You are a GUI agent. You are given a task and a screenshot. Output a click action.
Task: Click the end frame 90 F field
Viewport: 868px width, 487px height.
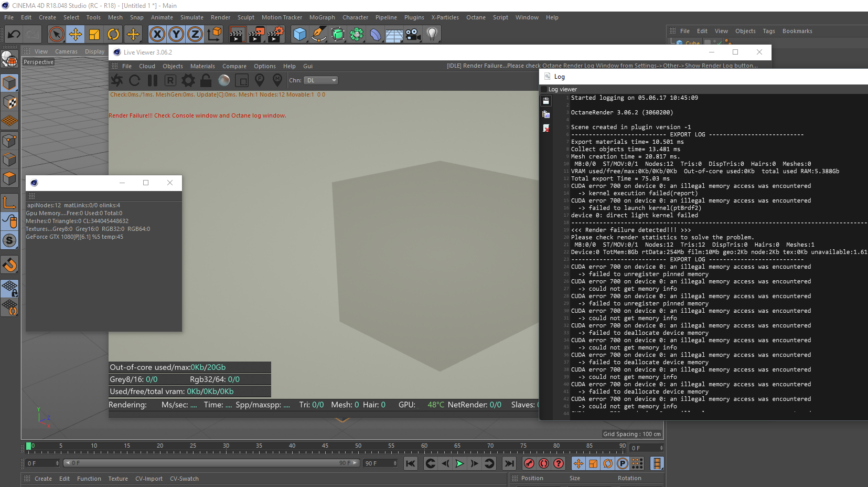[380, 463]
